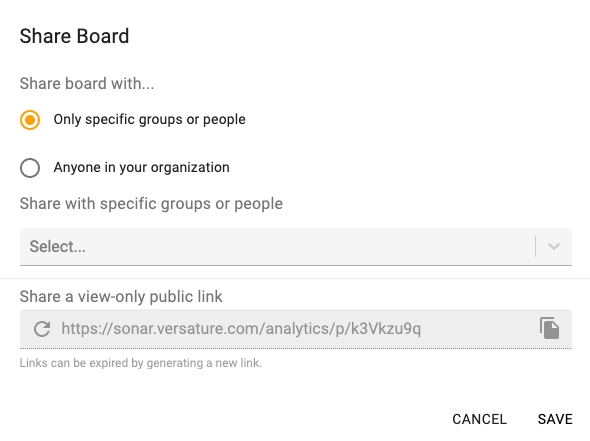The width and height of the screenshot is (590, 441).
Task: Click the 'Select...' placeholder text
Action: (x=58, y=247)
